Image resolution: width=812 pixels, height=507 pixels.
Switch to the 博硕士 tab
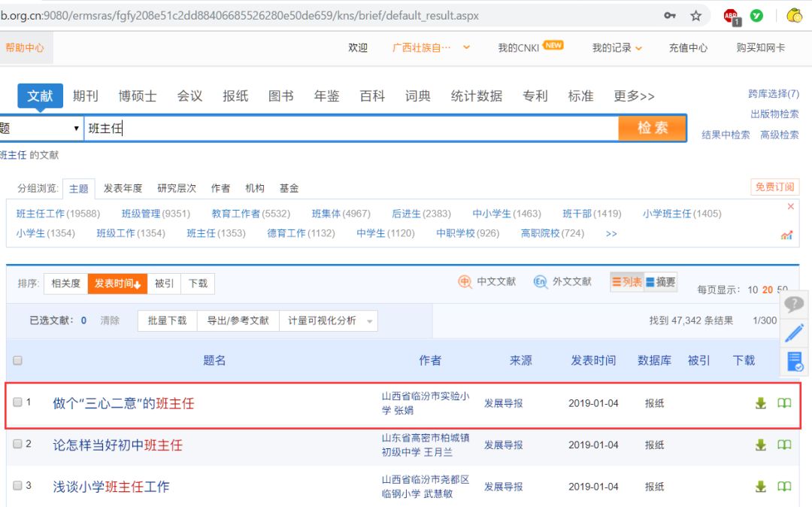coord(138,96)
